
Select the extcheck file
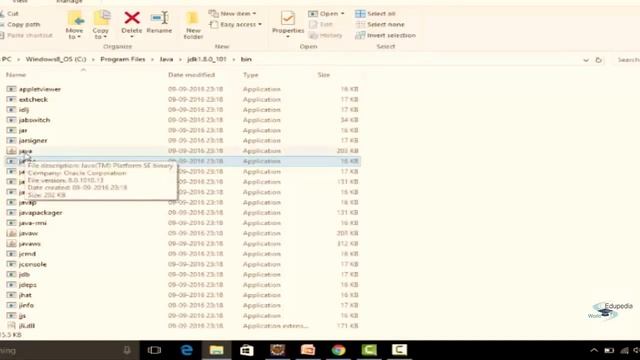[x=33, y=100]
